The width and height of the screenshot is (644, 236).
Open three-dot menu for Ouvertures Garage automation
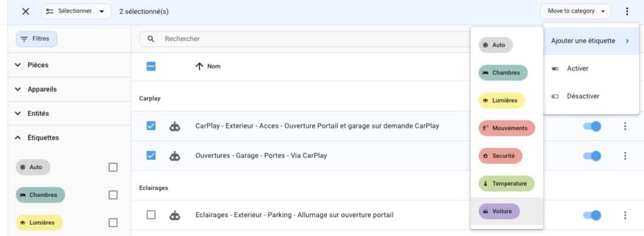point(625,156)
